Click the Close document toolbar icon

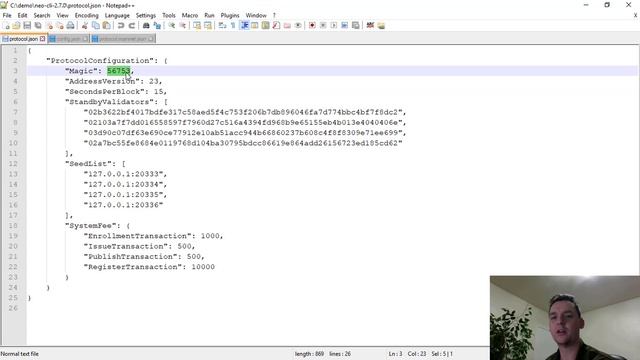pyautogui.click(x=49, y=25)
